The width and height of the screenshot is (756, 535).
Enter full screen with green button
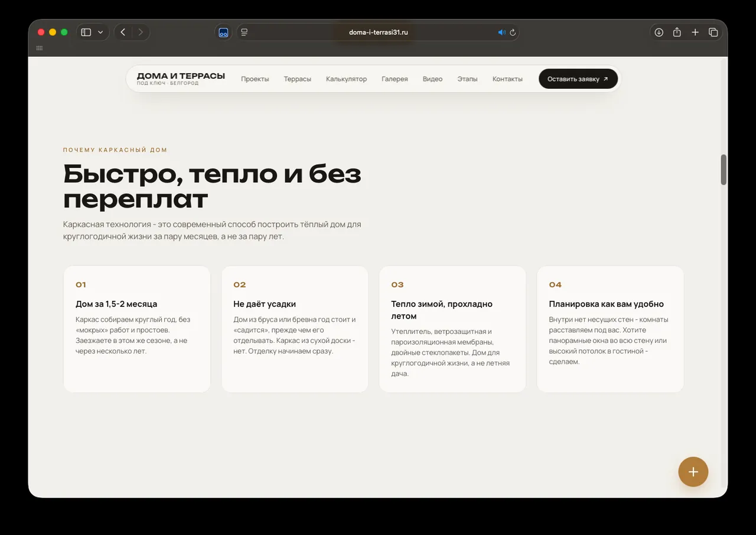64,33
